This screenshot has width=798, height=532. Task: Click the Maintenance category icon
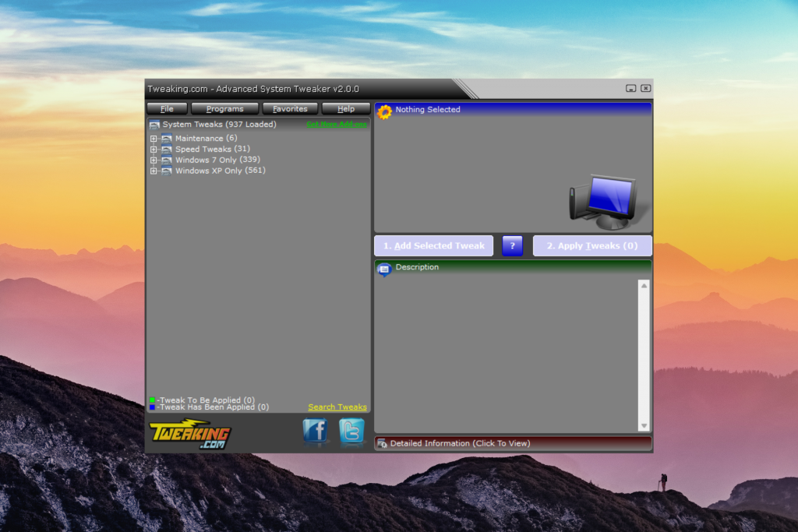click(x=167, y=139)
